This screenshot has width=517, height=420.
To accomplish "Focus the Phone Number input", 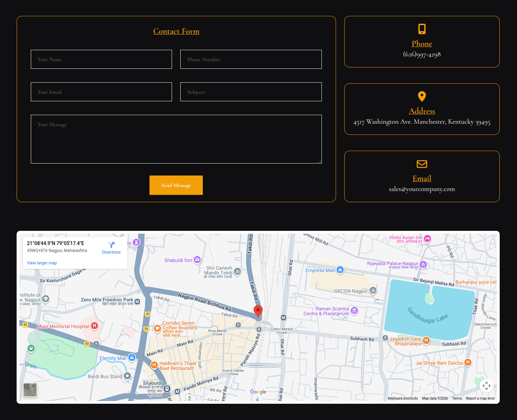I will [251, 59].
